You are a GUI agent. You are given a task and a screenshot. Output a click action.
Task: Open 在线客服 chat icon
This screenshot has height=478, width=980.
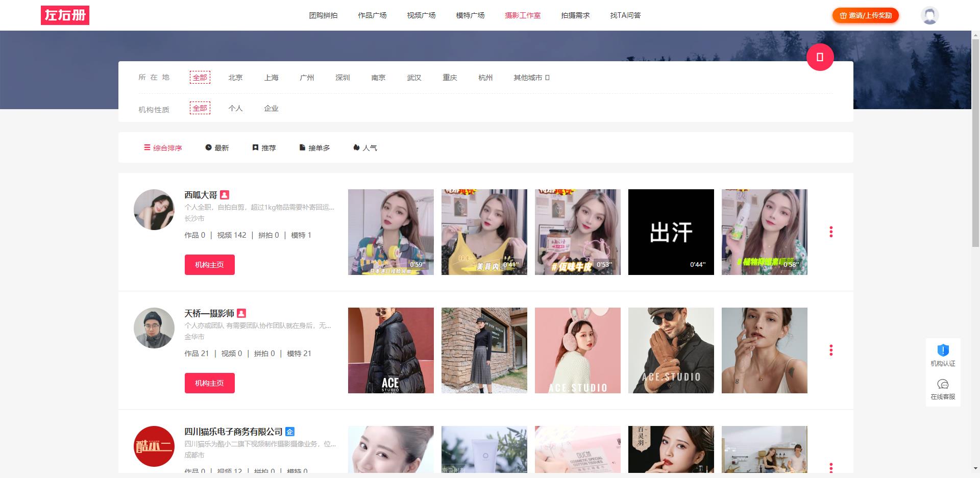tap(943, 384)
